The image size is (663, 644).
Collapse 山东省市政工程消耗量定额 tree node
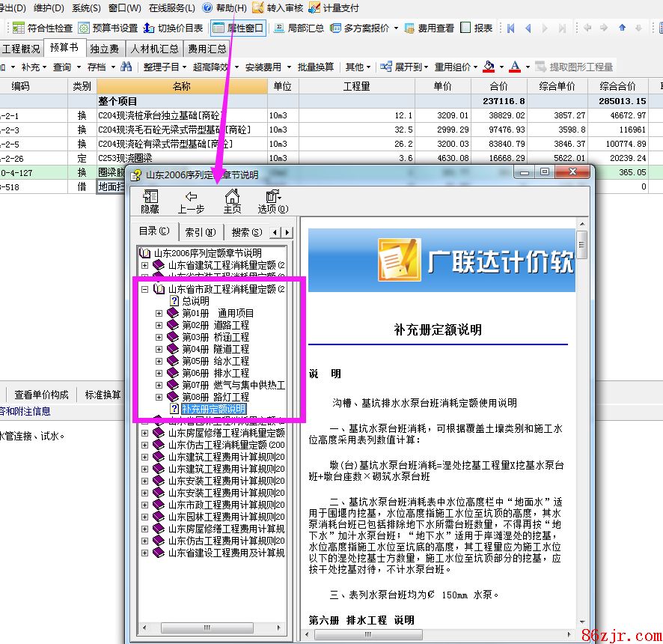[x=145, y=289]
